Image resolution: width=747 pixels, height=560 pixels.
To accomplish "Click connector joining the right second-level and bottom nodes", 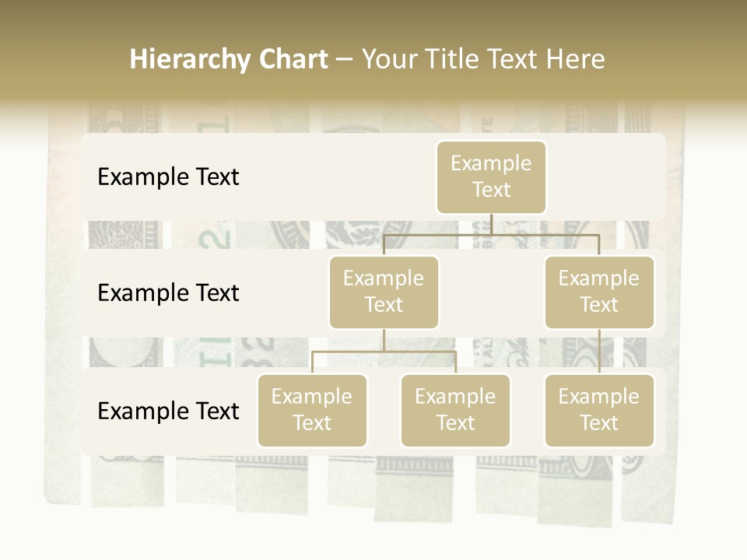I will 599,352.
